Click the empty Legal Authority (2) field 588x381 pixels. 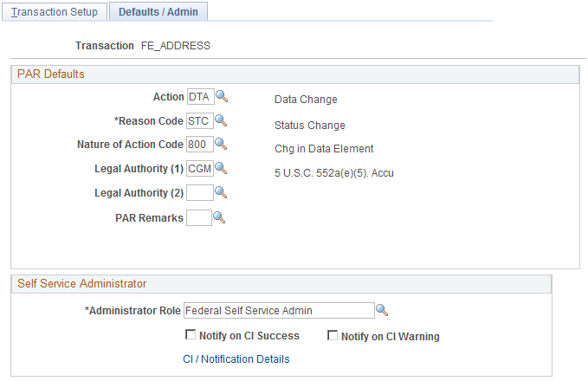(x=198, y=192)
